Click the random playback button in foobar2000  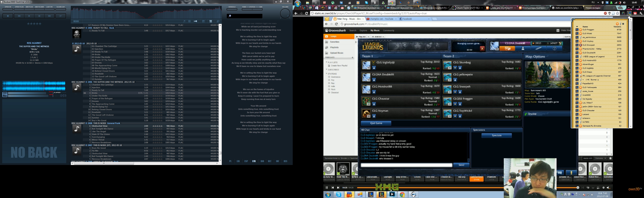pyautogui.click(x=61, y=16)
